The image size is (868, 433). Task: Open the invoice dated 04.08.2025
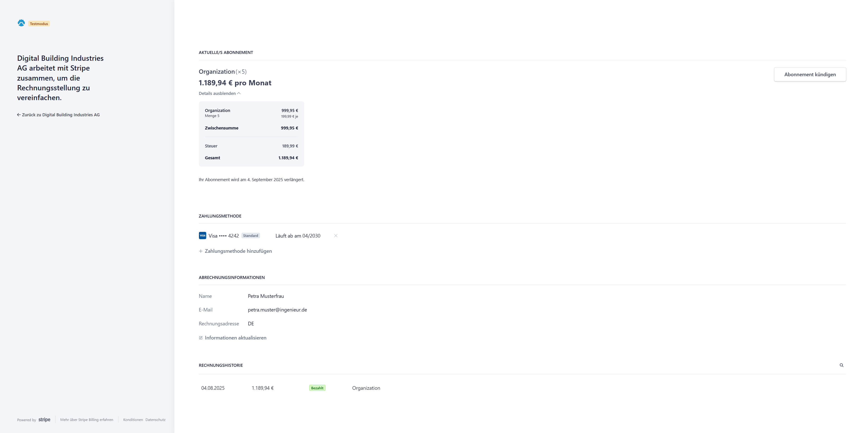213,388
